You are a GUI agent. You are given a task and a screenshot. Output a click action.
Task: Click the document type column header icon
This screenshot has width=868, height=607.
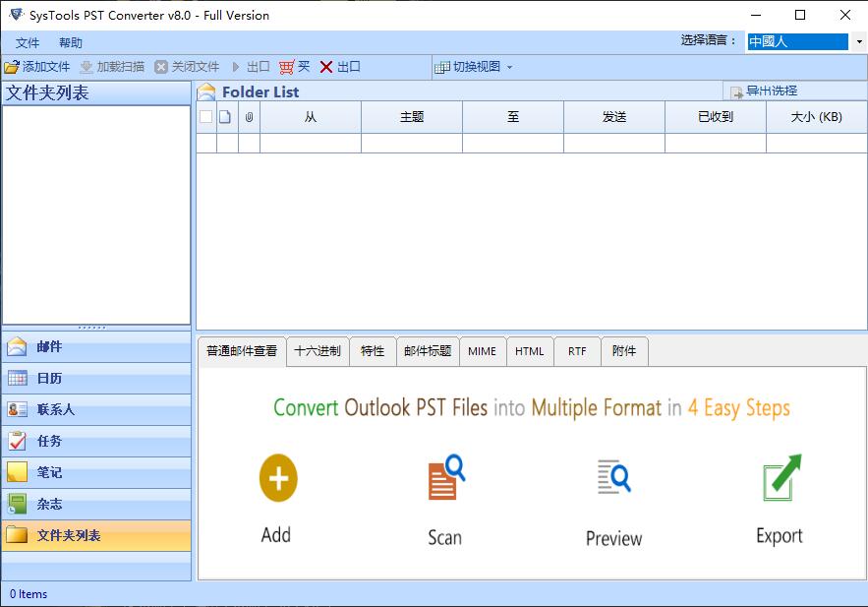225,117
